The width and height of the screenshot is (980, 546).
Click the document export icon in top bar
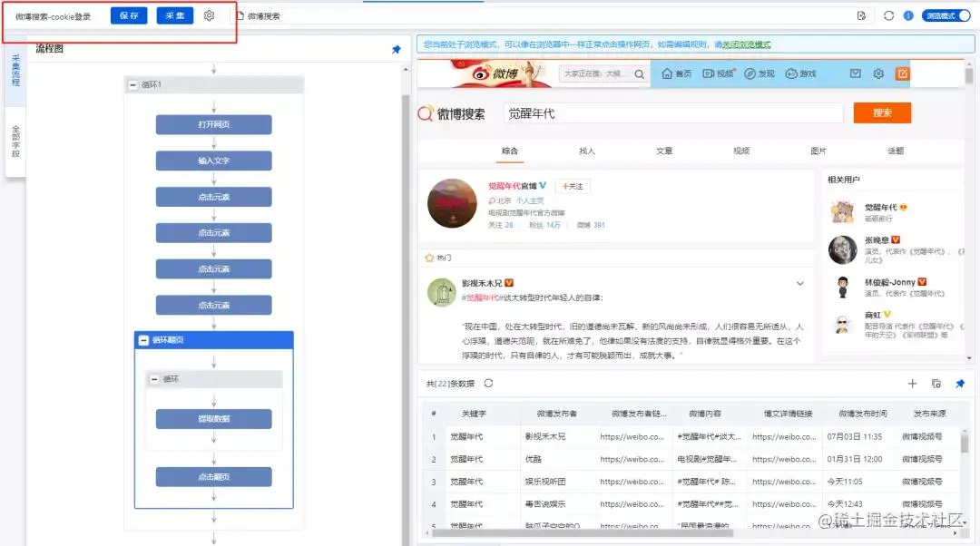click(x=861, y=15)
